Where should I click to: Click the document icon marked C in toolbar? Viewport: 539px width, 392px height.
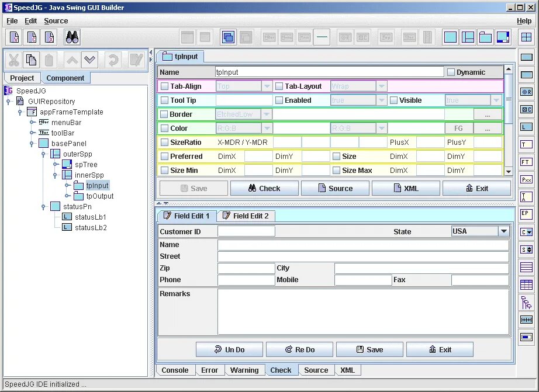(32, 37)
